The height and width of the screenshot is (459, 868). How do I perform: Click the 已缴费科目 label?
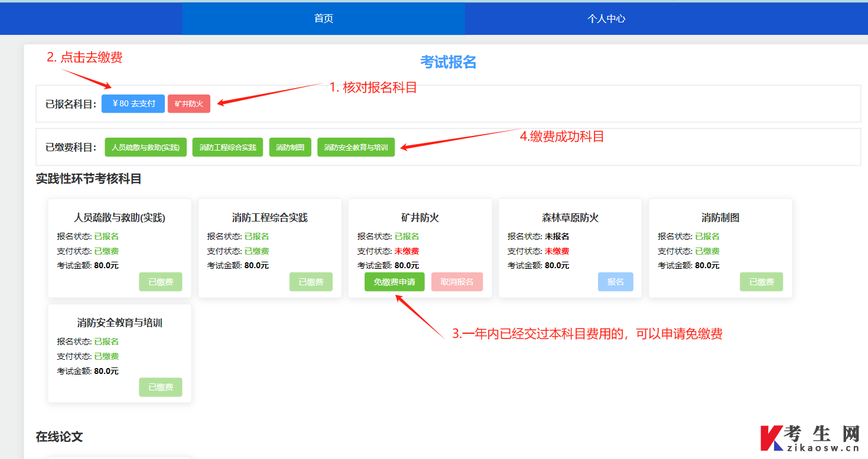70,147
